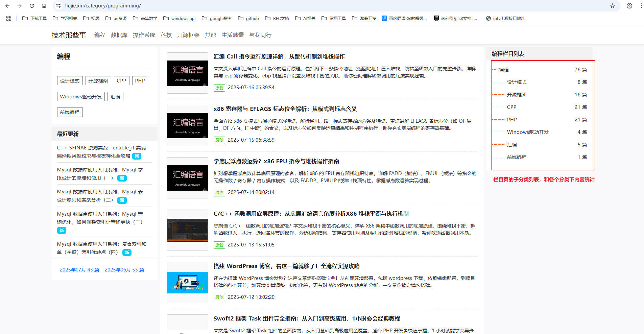This screenshot has height=334, width=644.
Task: Open 常用工具 bookmark folder
Action: 334,18
